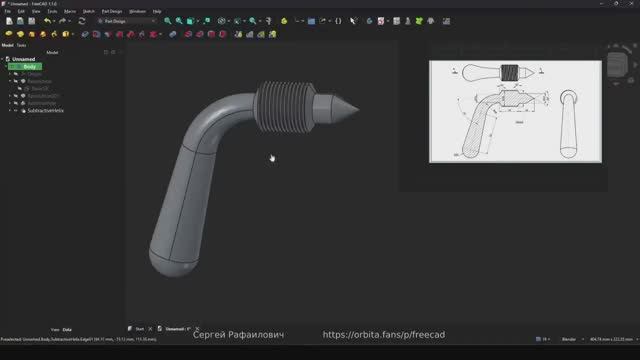Viewport: 640px width, 360px height.
Task: Open the Sketch menu
Action: pyautogui.click(x=89, y=11)
